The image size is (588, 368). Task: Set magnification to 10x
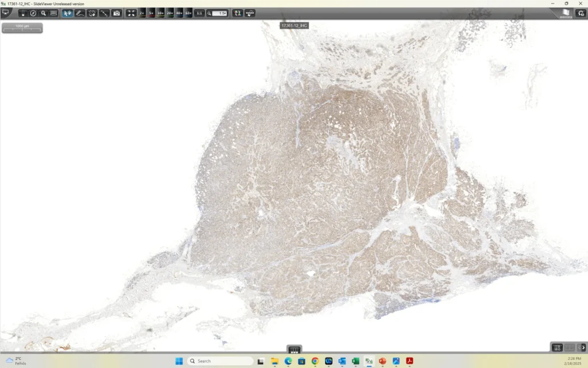[161, 13]
